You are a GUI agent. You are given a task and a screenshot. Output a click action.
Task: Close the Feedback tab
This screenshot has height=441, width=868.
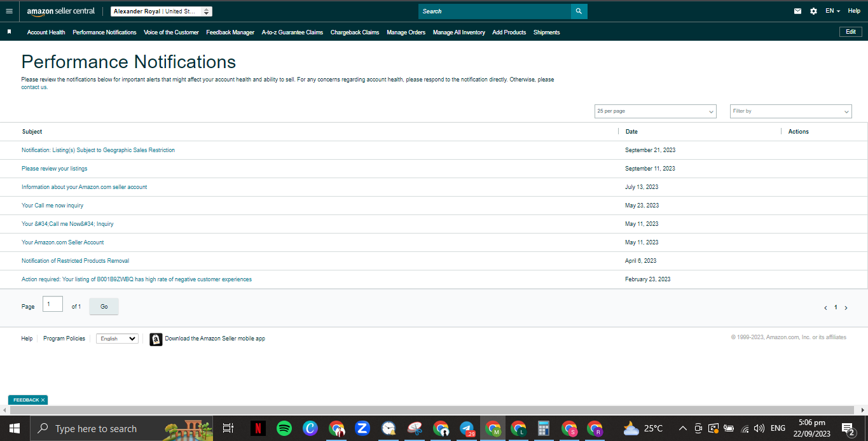(43, 400)
